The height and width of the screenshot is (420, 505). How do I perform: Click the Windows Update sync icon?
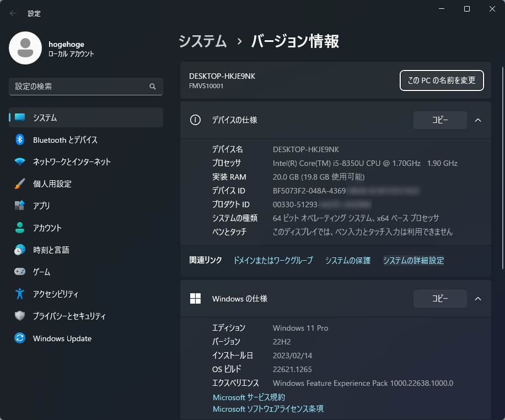point(20,338)
